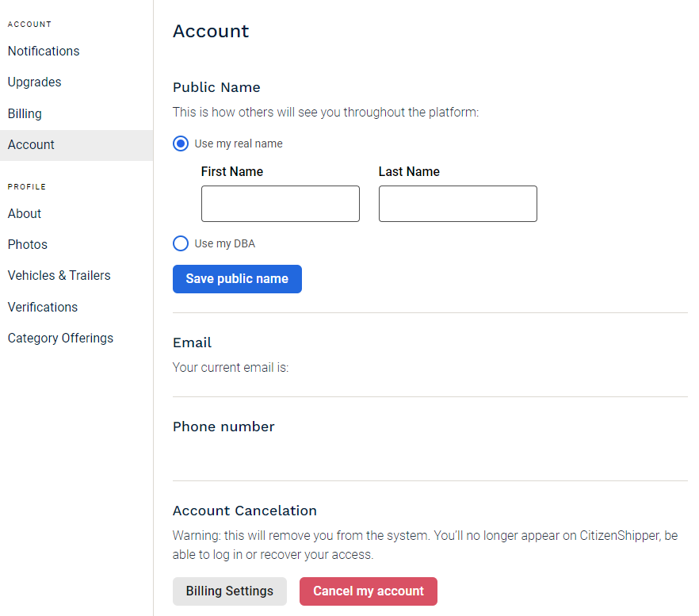Open Notifications in the sidebar
The height and width of the screenshot is (616, 699).
44,52
